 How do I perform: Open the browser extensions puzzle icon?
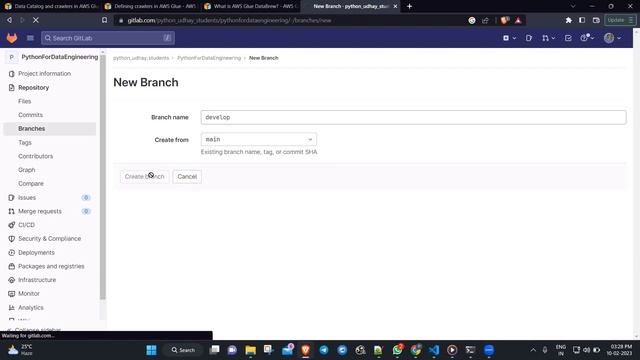(x=569, y=20)
